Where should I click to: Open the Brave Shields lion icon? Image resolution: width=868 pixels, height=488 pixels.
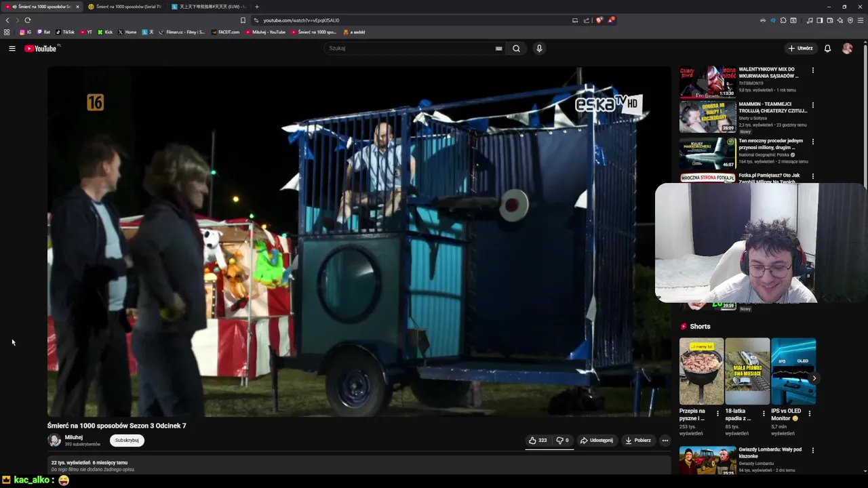599,20
